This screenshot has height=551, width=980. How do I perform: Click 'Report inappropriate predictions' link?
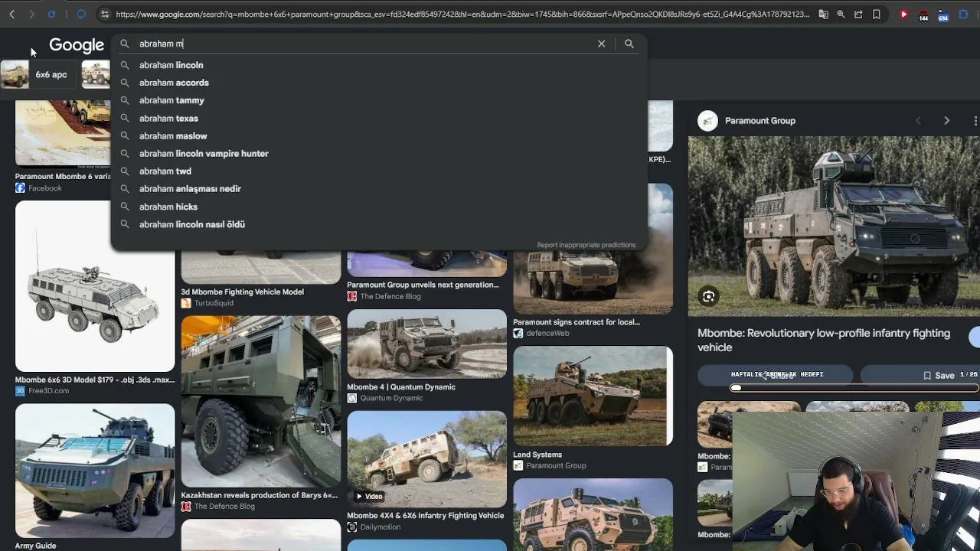[586, 245]
